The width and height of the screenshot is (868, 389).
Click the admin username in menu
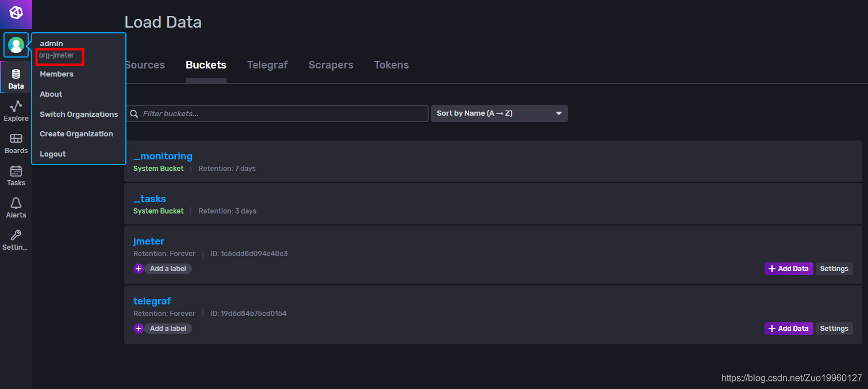(x=51, y=44)
